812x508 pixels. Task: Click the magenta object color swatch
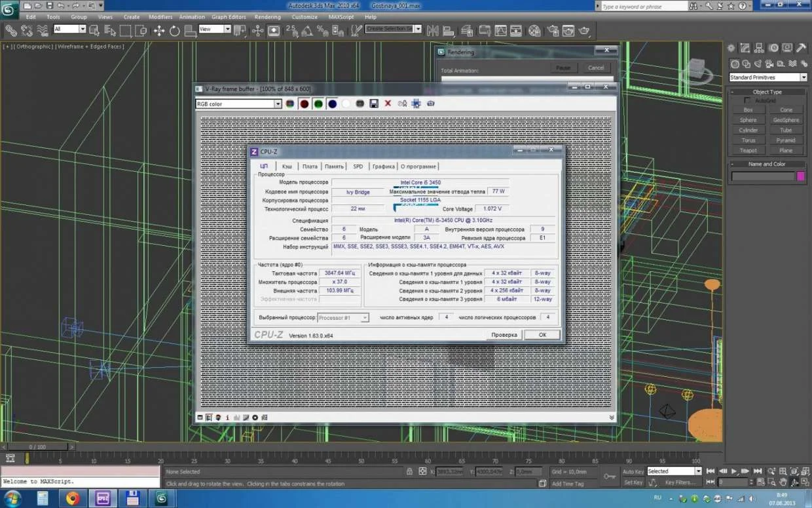point(800,176)
